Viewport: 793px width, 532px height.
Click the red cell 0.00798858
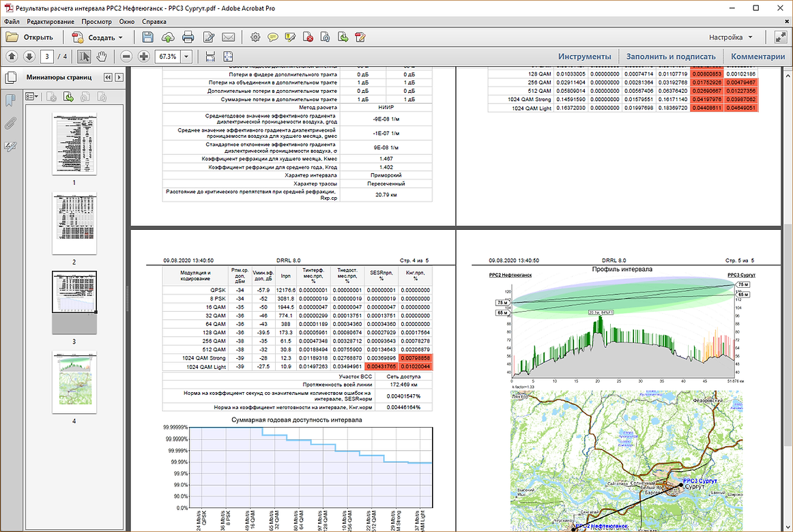coord(415,358)
